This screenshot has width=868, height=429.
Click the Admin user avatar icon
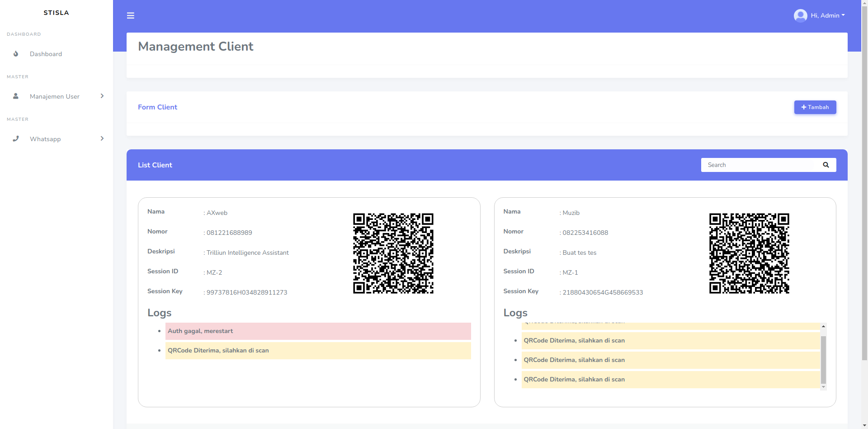(x=800, y=16)
